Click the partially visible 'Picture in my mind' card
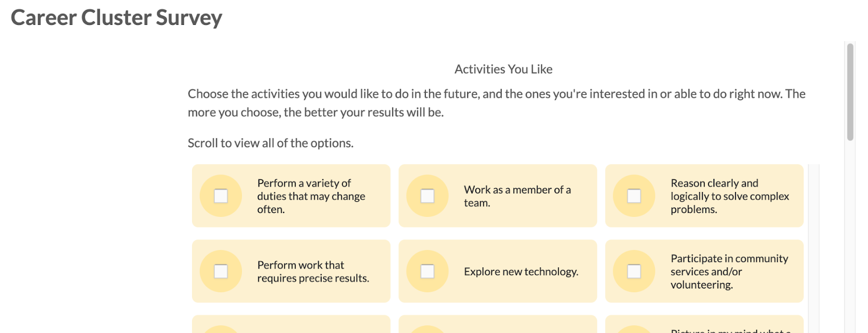868x333 pixels. (x=704, y=325)
